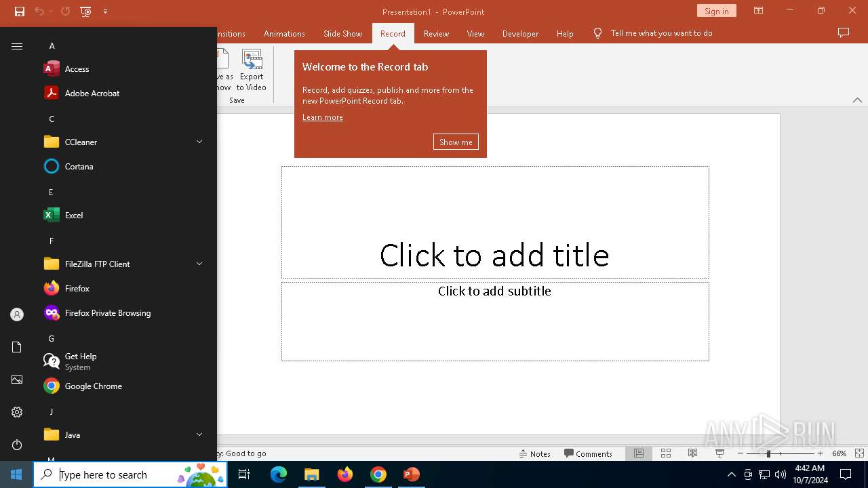Open Pictures from Start menu sidebar

[17, 380]
